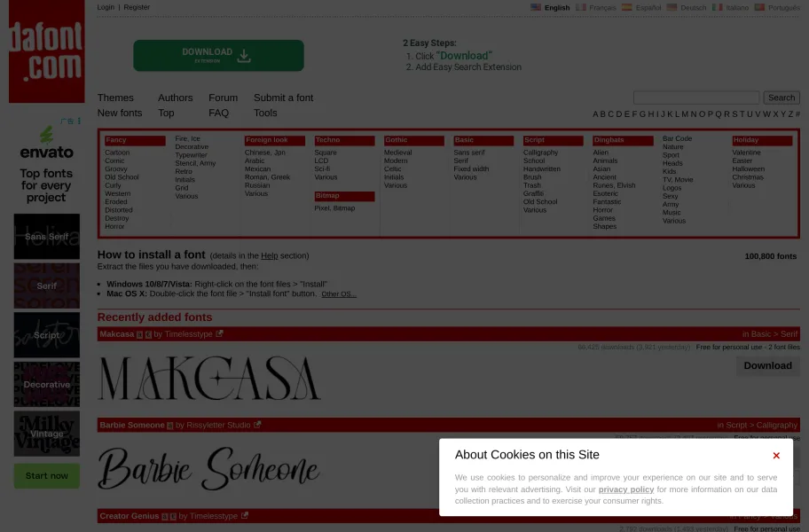This screenshot has width=809, height=532.
Task: Click the Login link
Action: [x=106, y=7]
